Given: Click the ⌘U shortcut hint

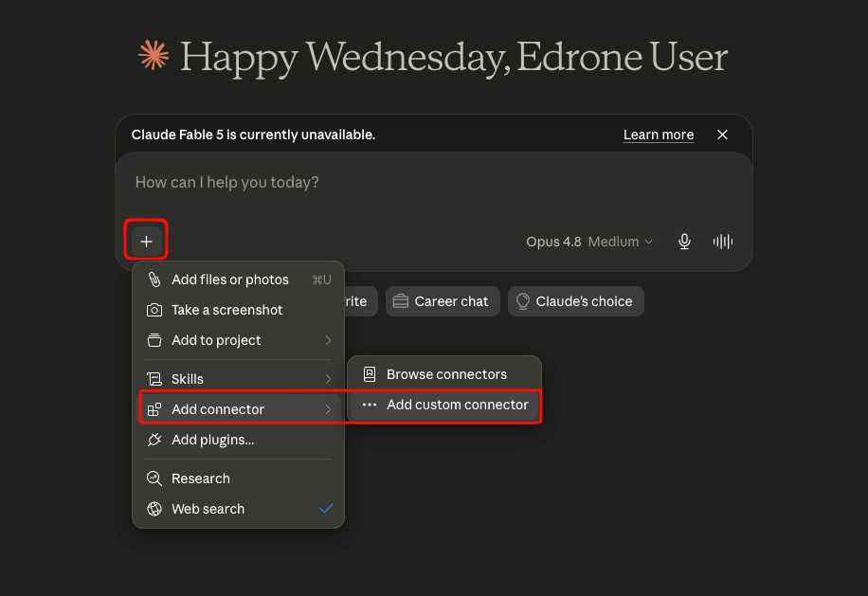Looking at the screenshot, I should (x=321, y=280).
